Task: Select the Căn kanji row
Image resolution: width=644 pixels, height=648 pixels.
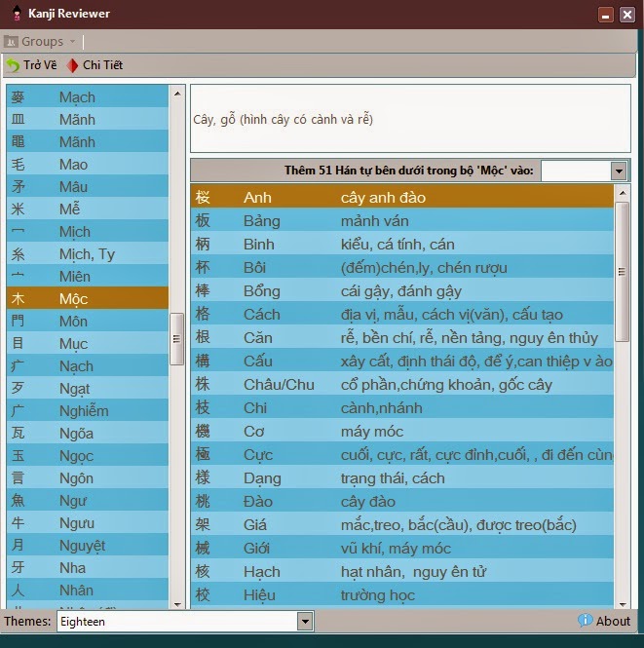Action: click(402, 337)
